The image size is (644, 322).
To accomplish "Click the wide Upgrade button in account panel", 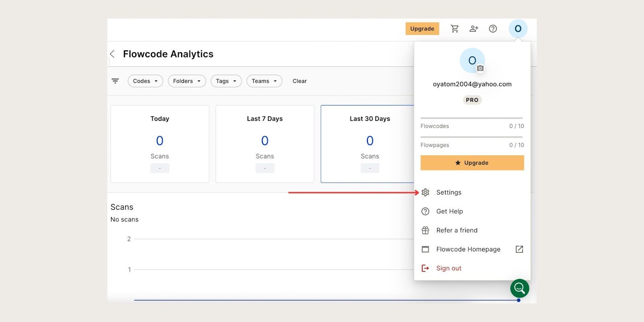I will tap(472, 163).
